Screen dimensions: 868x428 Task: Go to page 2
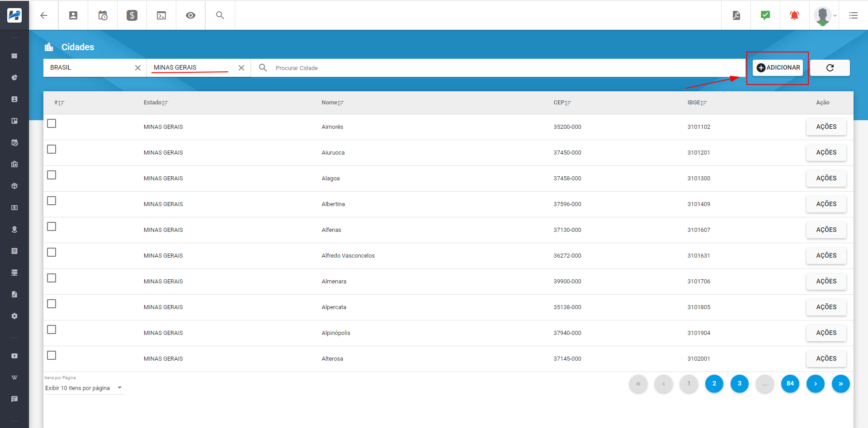[714, 384]
